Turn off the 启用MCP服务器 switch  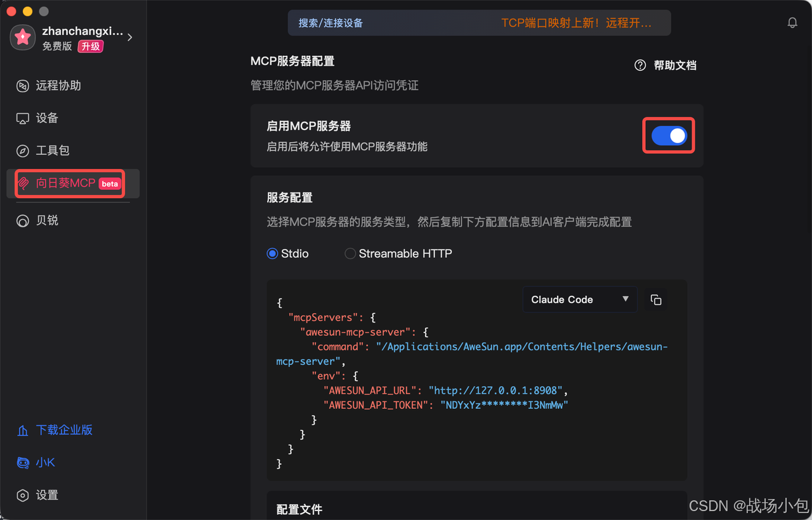[669, 135]
